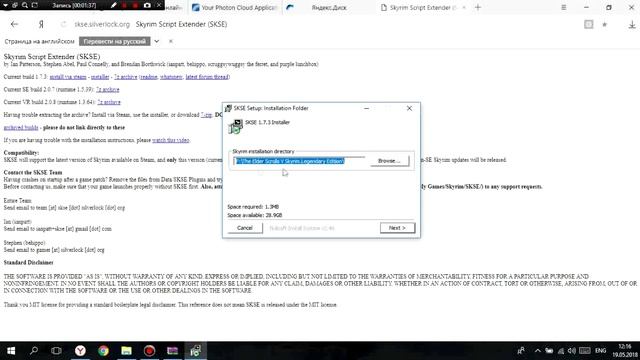The height and width of the screenshot is (360, 640).
Task: Open the 7-zip download link
Action: click(x=207, y=115)
